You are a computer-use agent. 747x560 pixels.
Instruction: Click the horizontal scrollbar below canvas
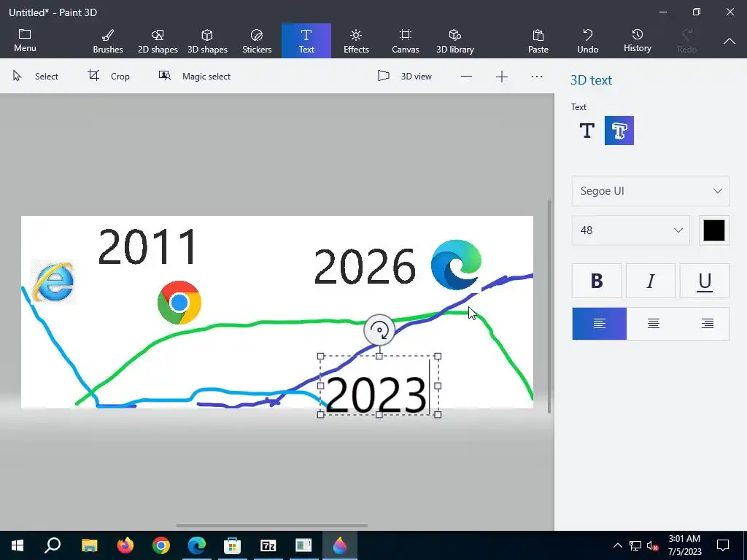(271, 526)
